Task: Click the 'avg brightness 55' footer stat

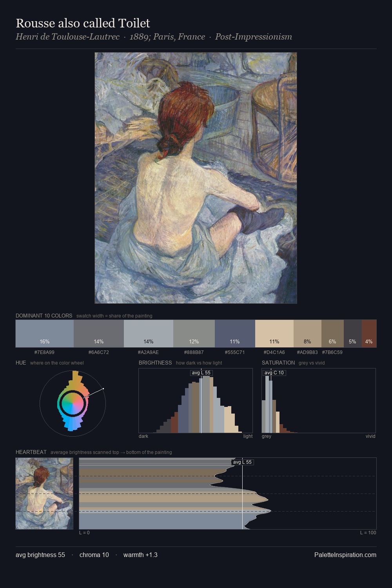Action: click(x=40, y=555)
